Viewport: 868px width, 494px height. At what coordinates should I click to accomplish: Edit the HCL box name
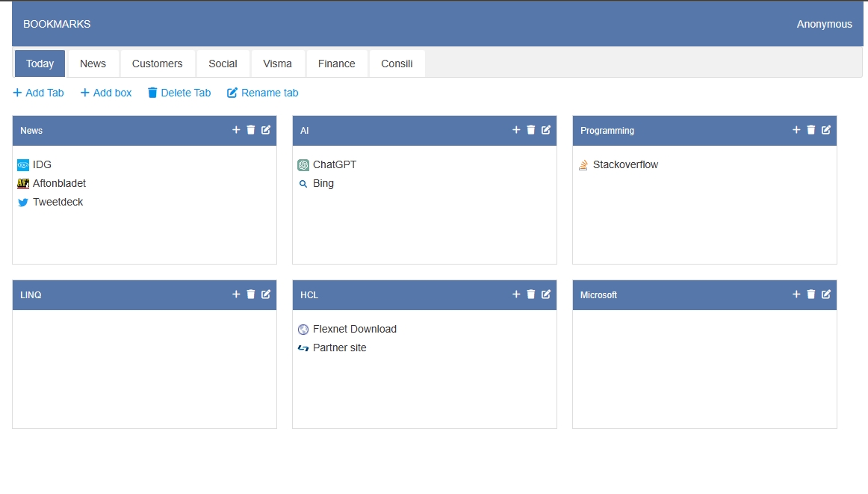point(546,294)
